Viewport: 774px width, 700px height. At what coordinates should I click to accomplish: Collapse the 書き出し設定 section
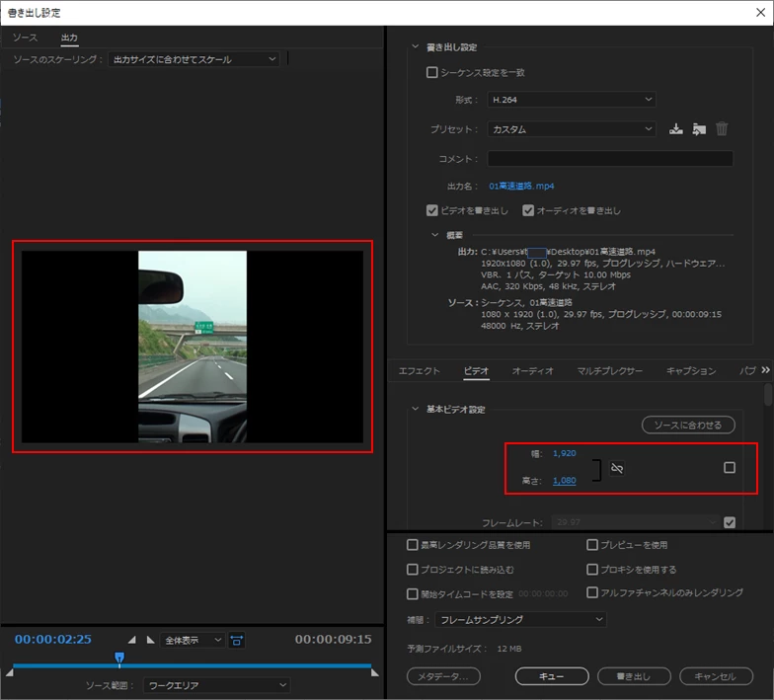[x=415, y=47]
